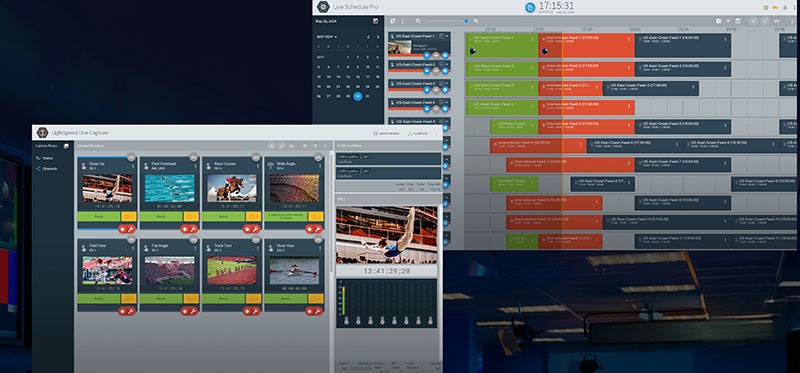
Task: Select Channels in Capture Nexus sidebar
Action: (x=46, y=168)
